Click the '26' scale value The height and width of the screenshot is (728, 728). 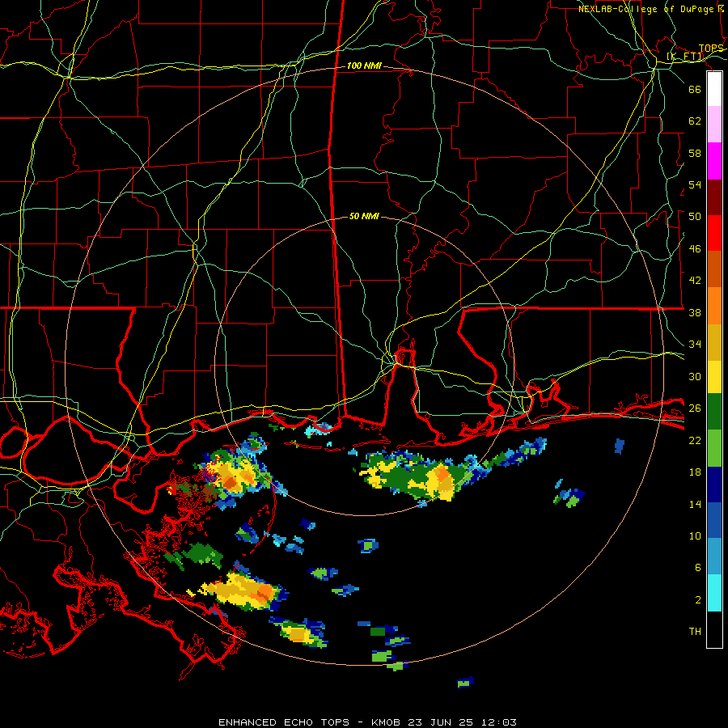[x=695, y=408]
